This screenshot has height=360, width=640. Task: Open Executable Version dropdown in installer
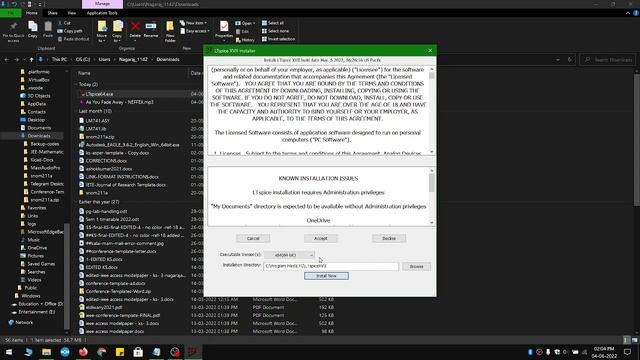289,255
